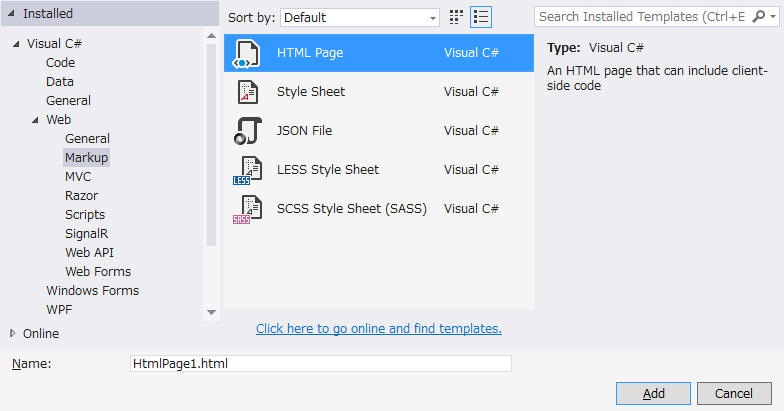784x411 pixels.
Task: Click the Installed header label
Action: click(x=48, y=14)
